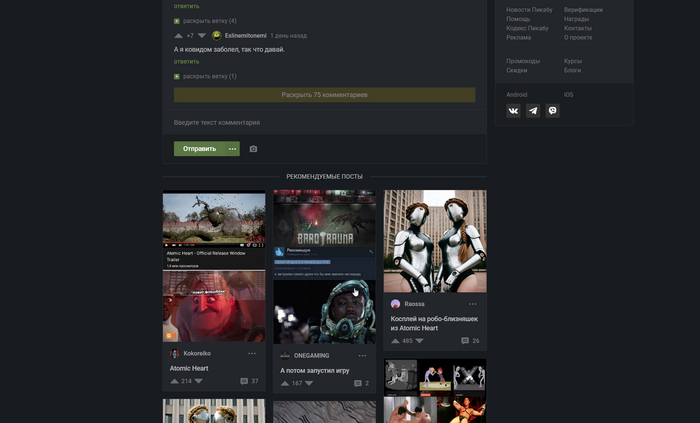Downvote the robo-twins cosplay post
700x423 pixels.
pos(419,341)
